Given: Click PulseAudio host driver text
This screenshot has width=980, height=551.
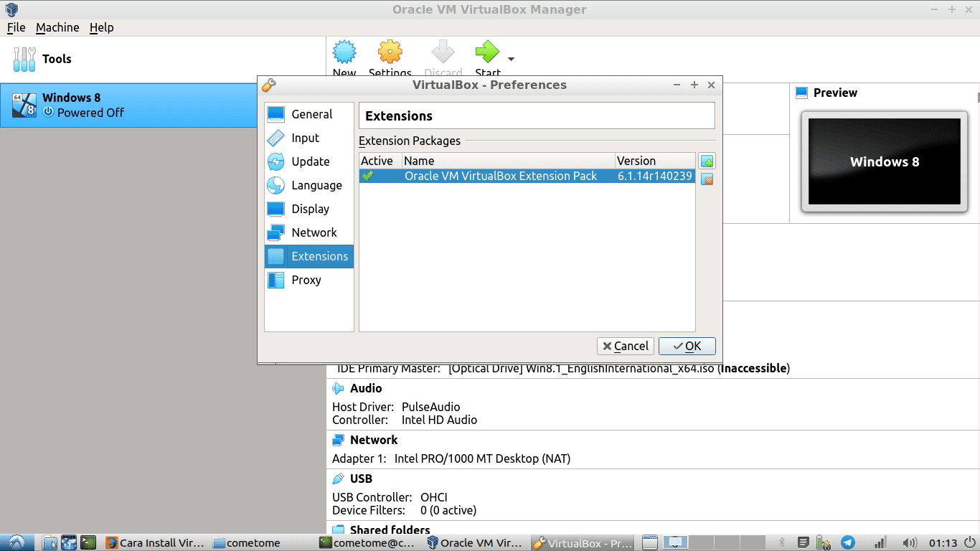Looking at the screenshot, I should point(430,407).
